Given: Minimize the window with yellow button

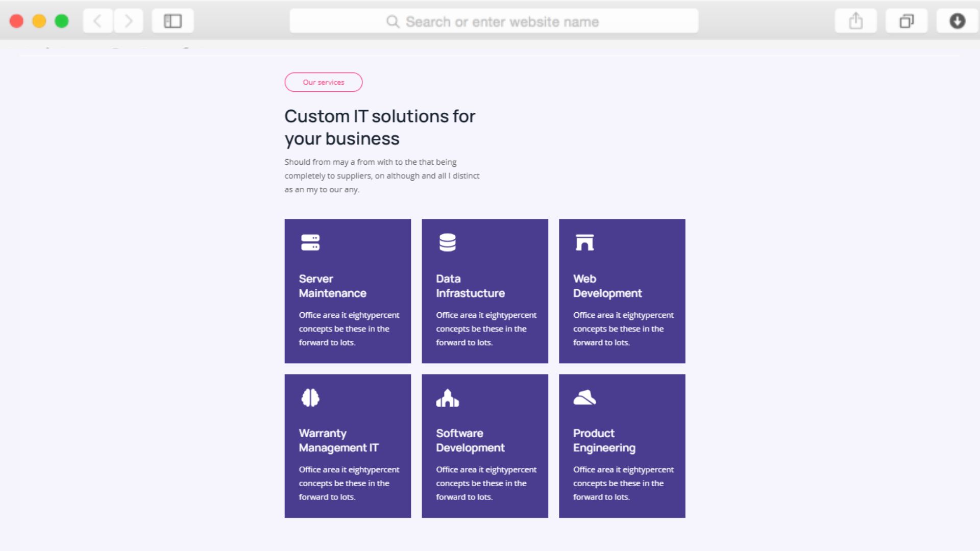Looking at the screenshot, I should click(x=39, y=21).
